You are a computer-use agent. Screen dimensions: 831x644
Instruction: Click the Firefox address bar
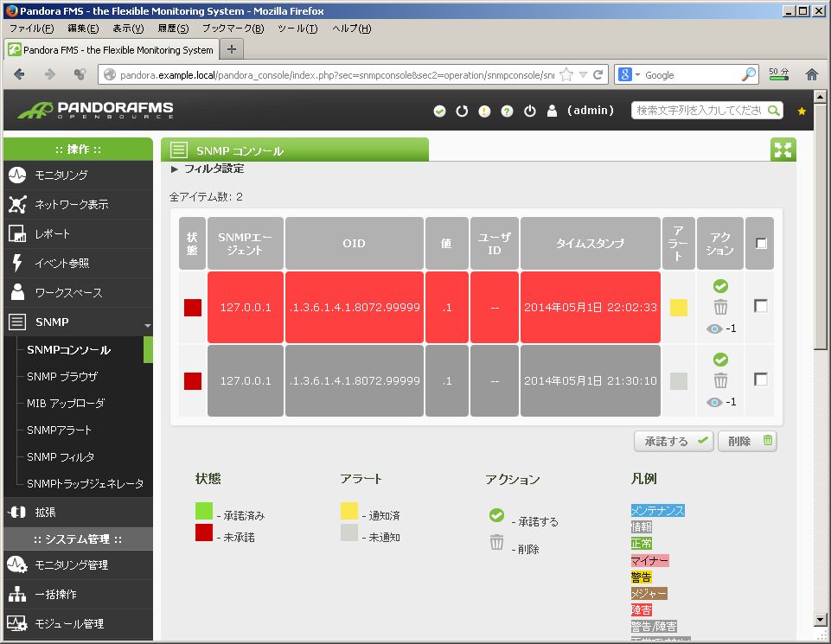(x=336, y=74)
